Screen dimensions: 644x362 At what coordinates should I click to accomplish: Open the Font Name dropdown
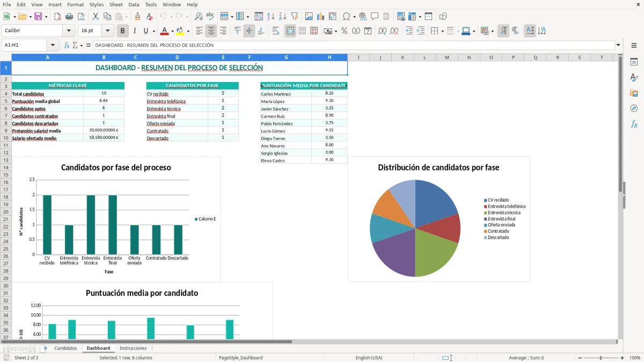[69, 31]
